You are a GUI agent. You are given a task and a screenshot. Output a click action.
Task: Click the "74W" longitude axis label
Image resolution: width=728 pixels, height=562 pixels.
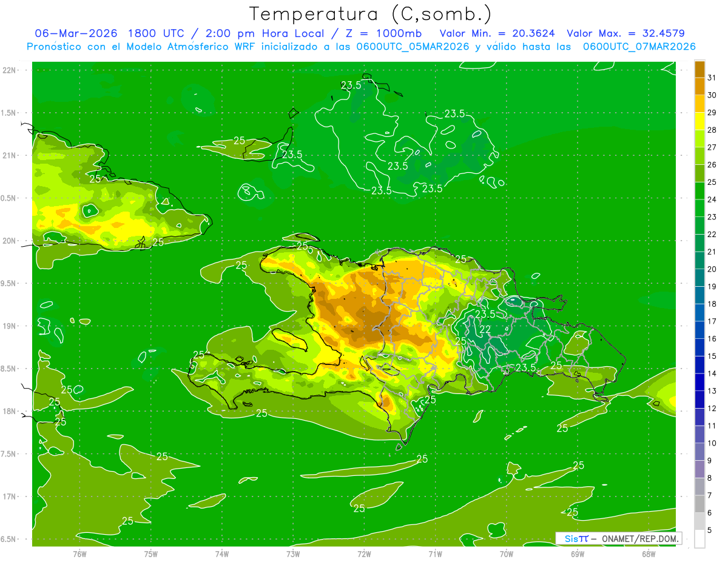point(222,554)
